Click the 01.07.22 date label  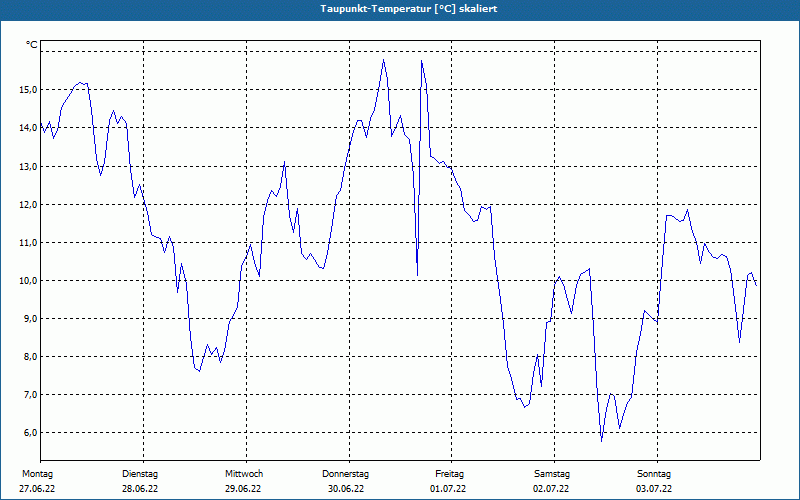coord(448,489)
